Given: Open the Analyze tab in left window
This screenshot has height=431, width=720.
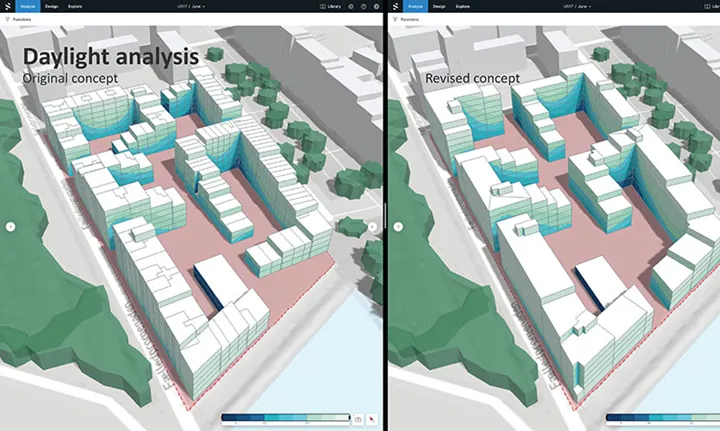Looking at the screenshot, I should tap(28, 6).
